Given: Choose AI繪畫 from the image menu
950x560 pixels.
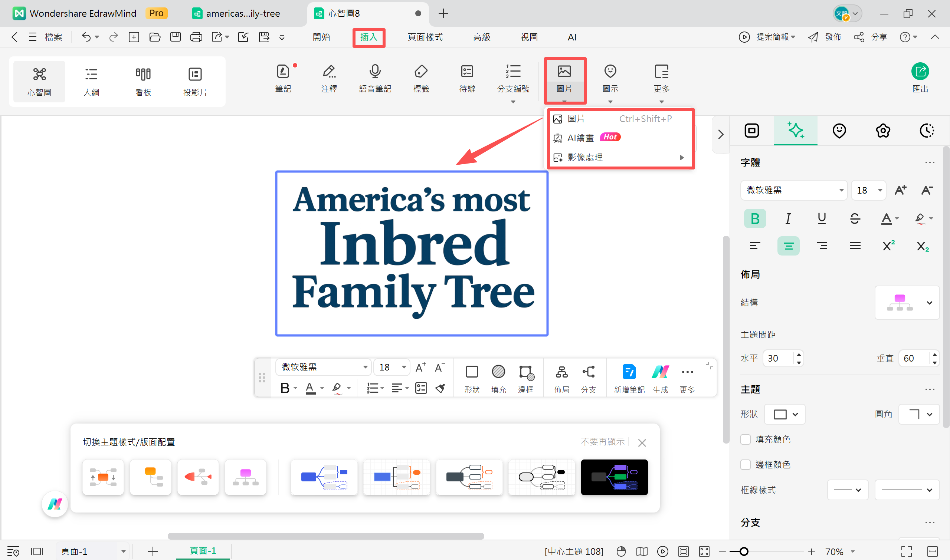Looking at the screenshot, I should click(x=580, y=138).
